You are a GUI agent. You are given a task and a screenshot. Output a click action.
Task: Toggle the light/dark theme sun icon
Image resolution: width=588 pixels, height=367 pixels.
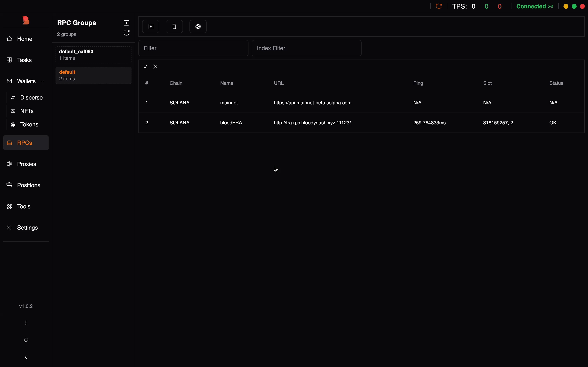(x=26, y=340)
